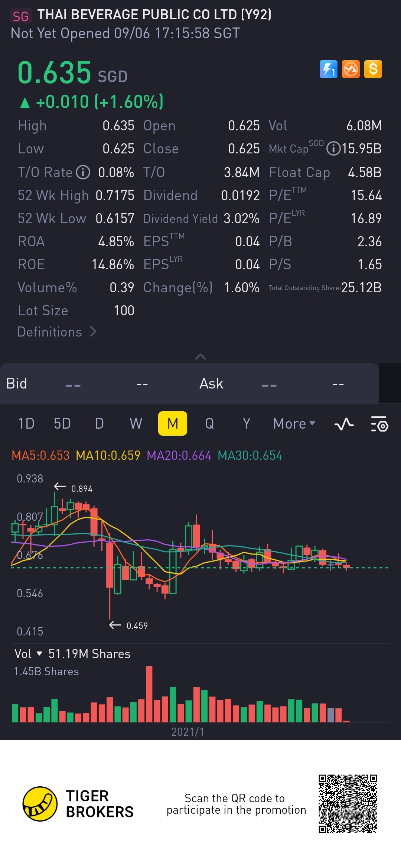Viewport: 401px width, 868px height.
Task: Tap the MA5:0.653 indicator label
Action: [40, 455]
